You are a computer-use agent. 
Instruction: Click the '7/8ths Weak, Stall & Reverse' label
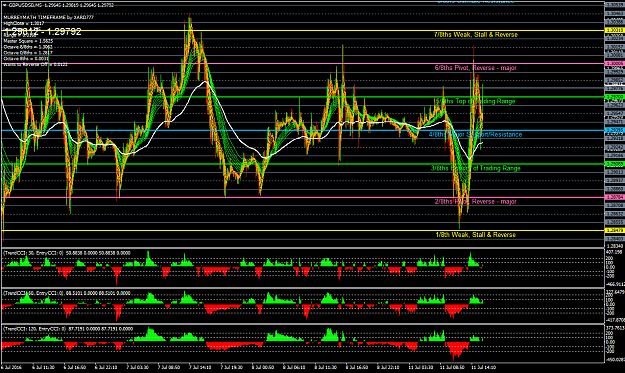click(x=476, y=35)
